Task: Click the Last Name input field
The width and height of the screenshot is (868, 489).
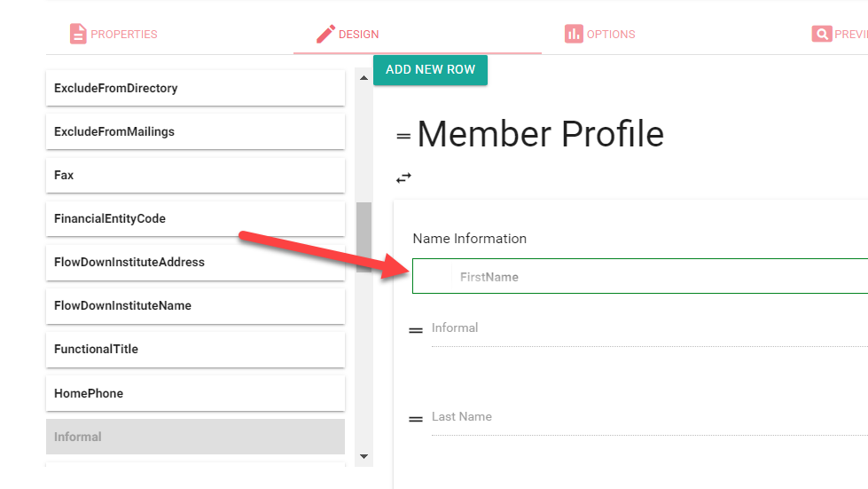Action: 647,418
